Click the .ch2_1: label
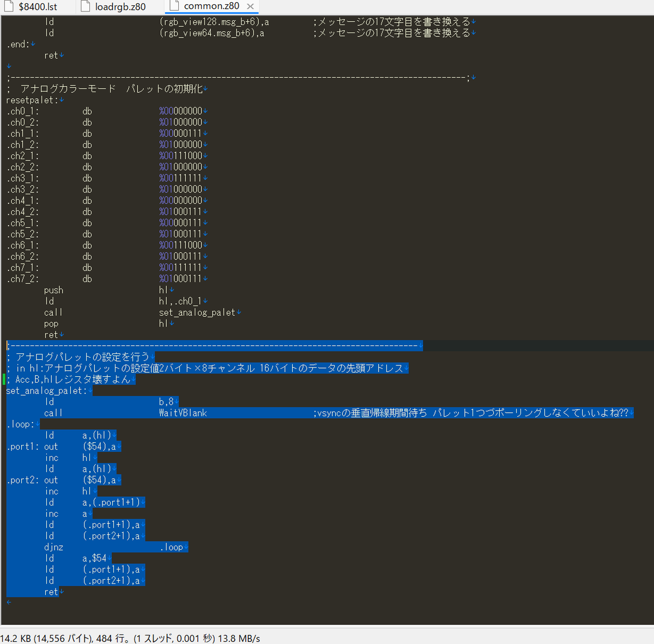 [23, 156]
